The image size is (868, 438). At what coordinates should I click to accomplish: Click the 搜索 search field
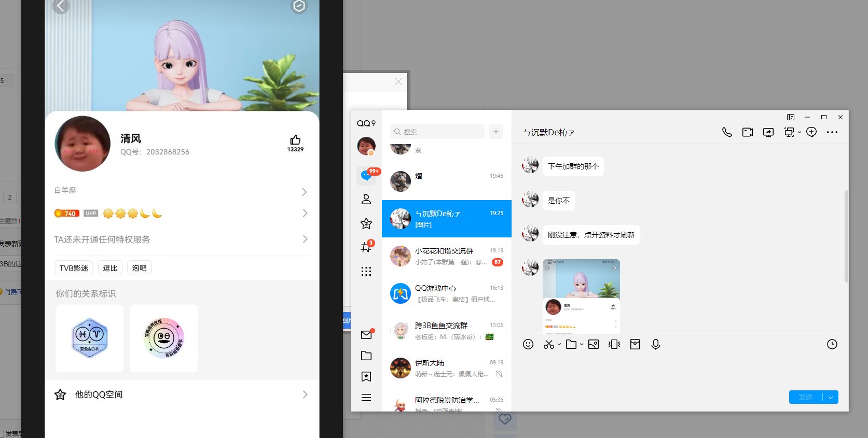click(x=438, y=132)
